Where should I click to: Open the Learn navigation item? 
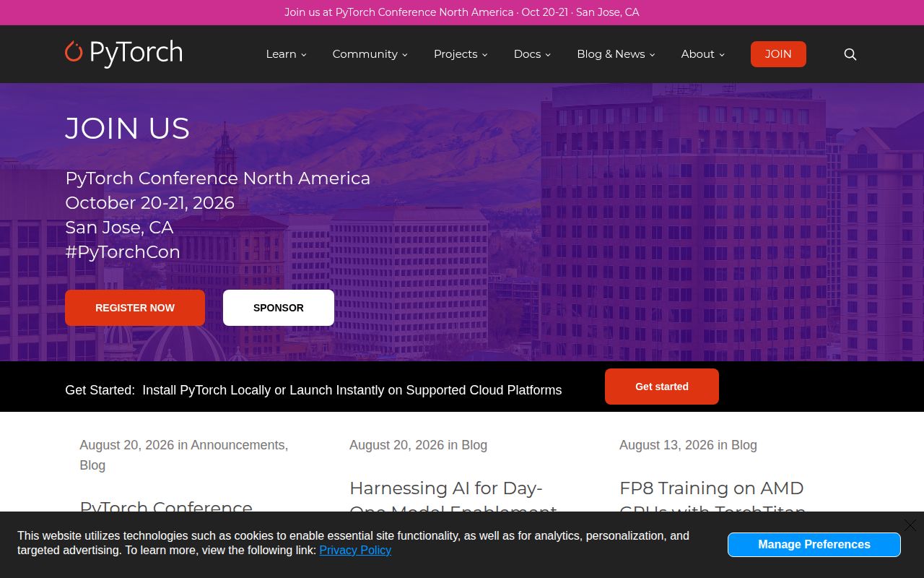[281, 54]
